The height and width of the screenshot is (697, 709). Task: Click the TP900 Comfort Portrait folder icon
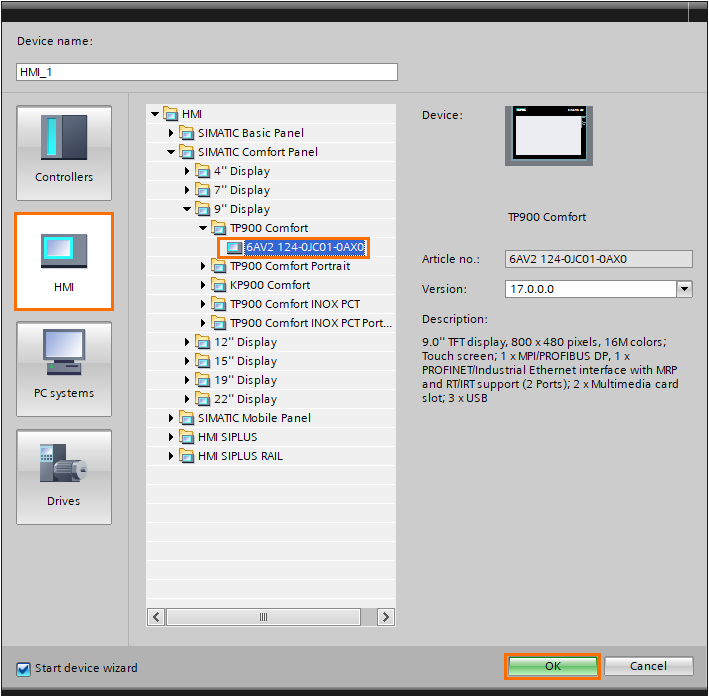[219, 266]
